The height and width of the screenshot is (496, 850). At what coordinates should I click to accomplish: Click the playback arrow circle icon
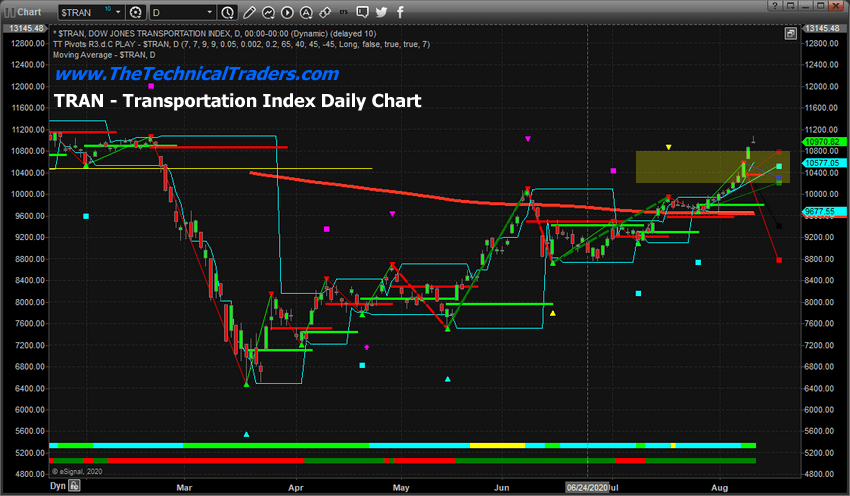[287, 12]
